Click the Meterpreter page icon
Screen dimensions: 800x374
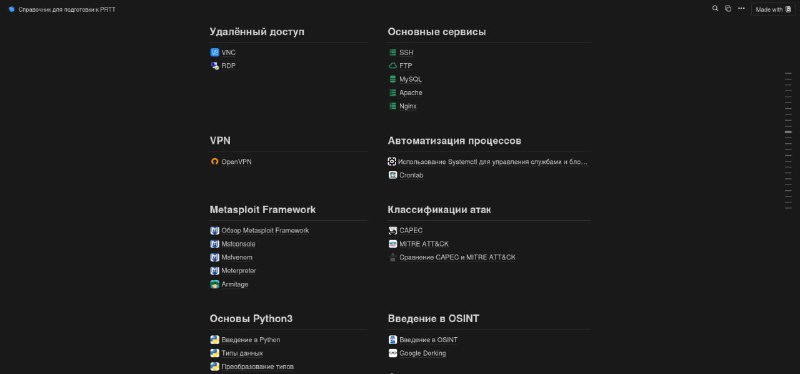click(214, 271)
